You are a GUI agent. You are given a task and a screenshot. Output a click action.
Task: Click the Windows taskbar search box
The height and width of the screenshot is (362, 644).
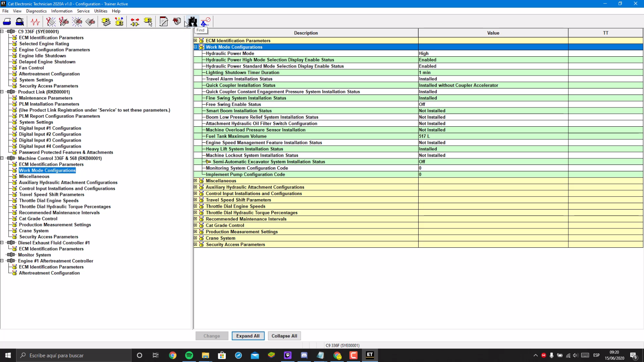[74, 355]
